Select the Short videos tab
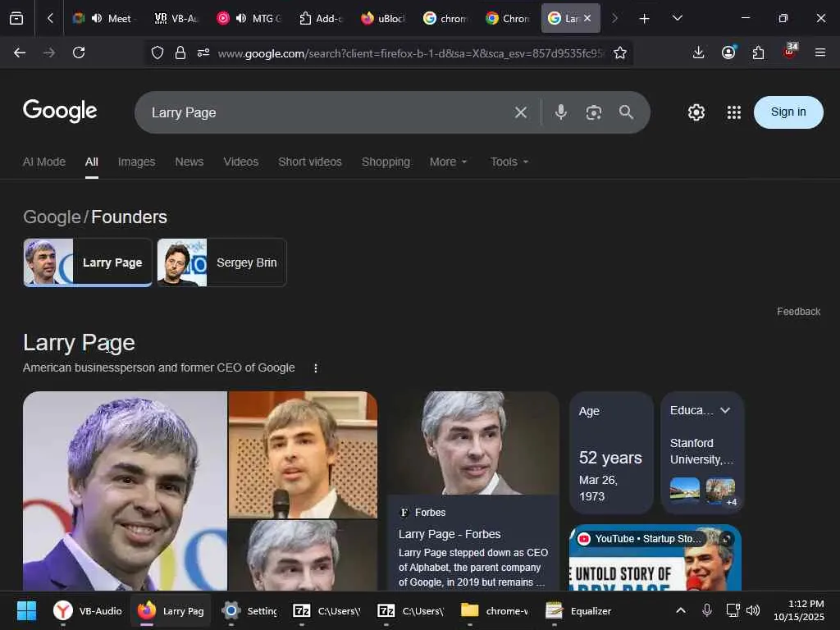Screen dimensions: 840x630 309,162
